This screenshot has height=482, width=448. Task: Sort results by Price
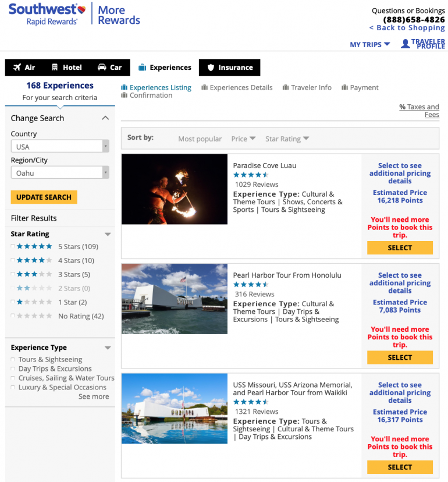point(243,139)
